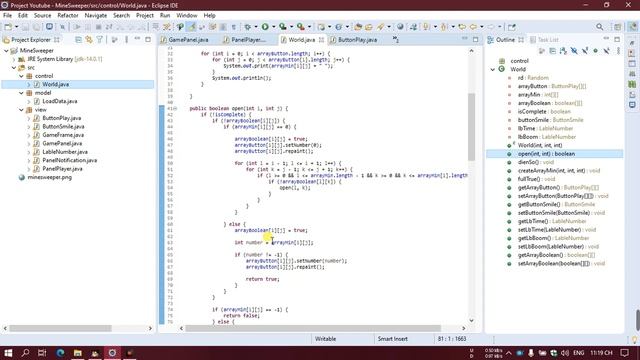640x360 pixels.
Task: Open the Run button dropdown arrow
Action: pyautogui.click(x=273, y=27)
